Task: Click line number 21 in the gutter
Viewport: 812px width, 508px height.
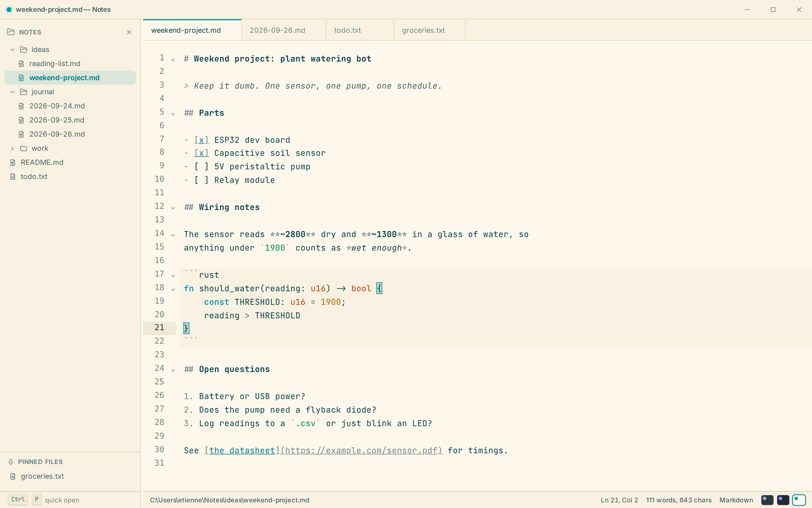Action: [x=159, y=328]
